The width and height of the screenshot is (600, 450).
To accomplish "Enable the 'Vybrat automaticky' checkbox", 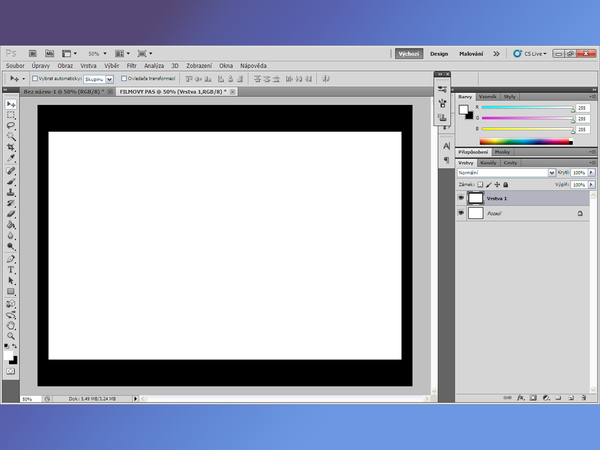I will tap(35, 78).
